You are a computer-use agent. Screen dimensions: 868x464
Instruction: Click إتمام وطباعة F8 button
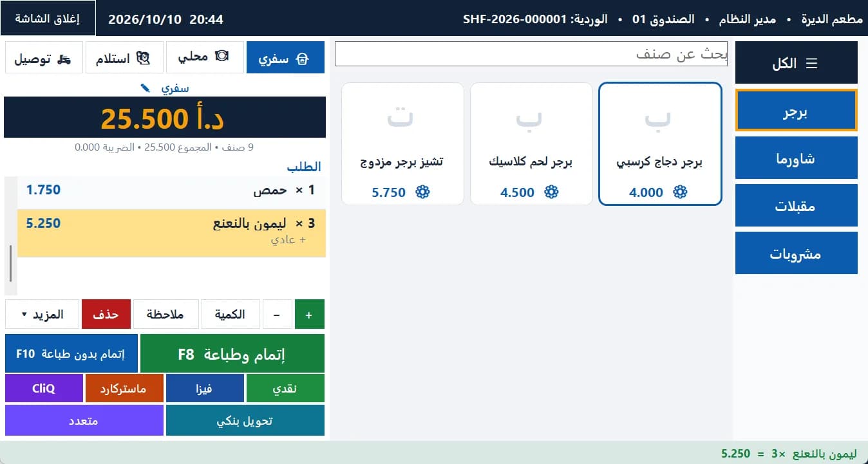[232, 353]
